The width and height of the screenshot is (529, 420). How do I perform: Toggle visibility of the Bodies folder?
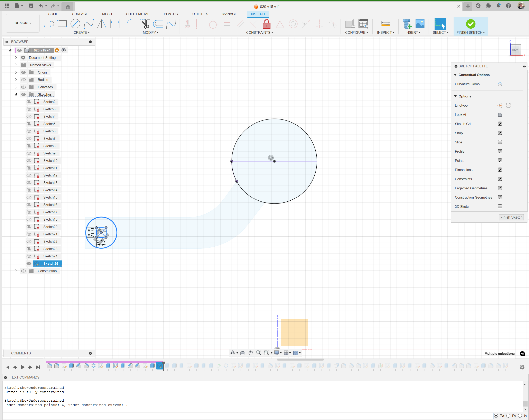23,80
